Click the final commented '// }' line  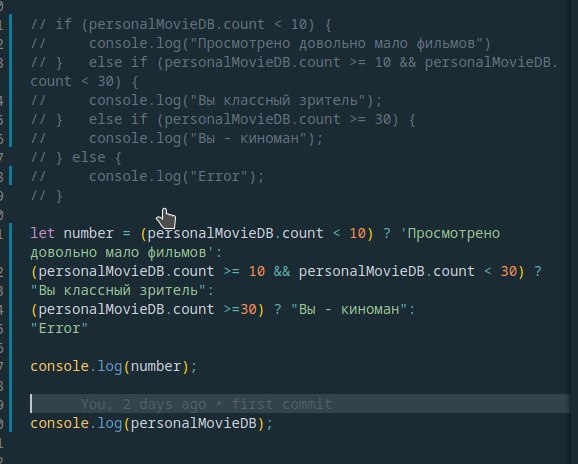pyautogui.click(x=46, y=196)
